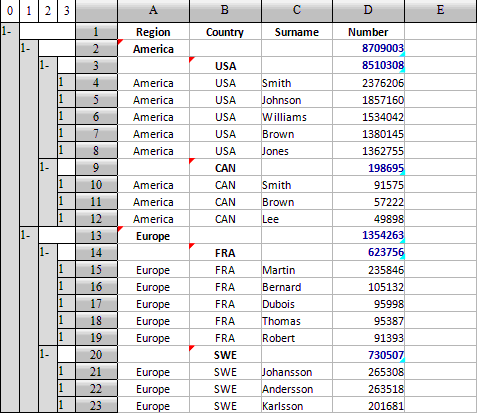This screenshot has height=413, width=478.
Task: Select the Johansson cell in row 21
Action: [297, 372]
